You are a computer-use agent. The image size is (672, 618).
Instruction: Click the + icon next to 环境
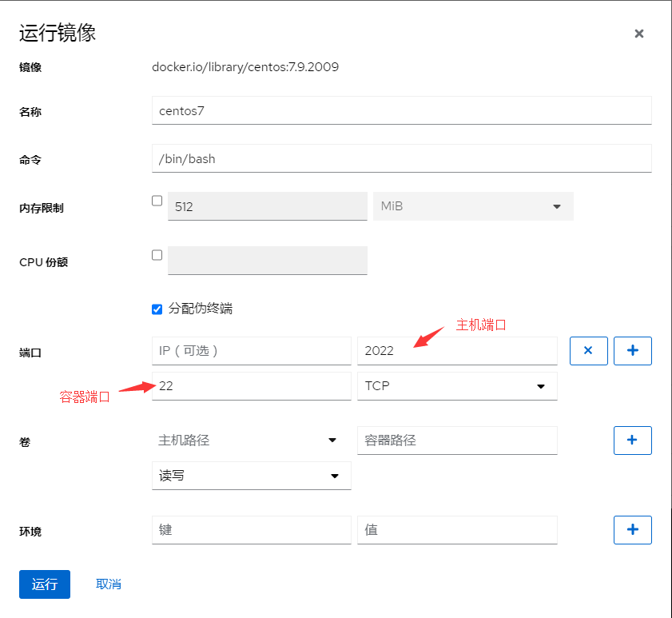(x=632, y=530)
